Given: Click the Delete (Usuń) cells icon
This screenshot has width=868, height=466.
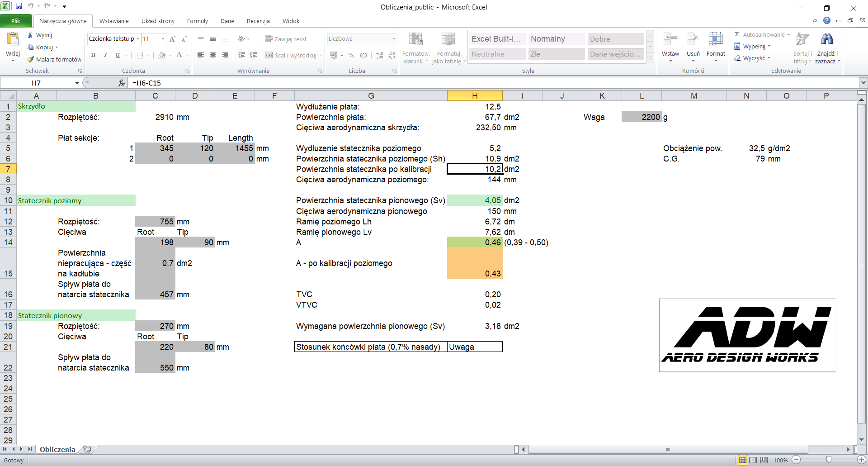Looking at the screenshot, I should pos(693,40).
